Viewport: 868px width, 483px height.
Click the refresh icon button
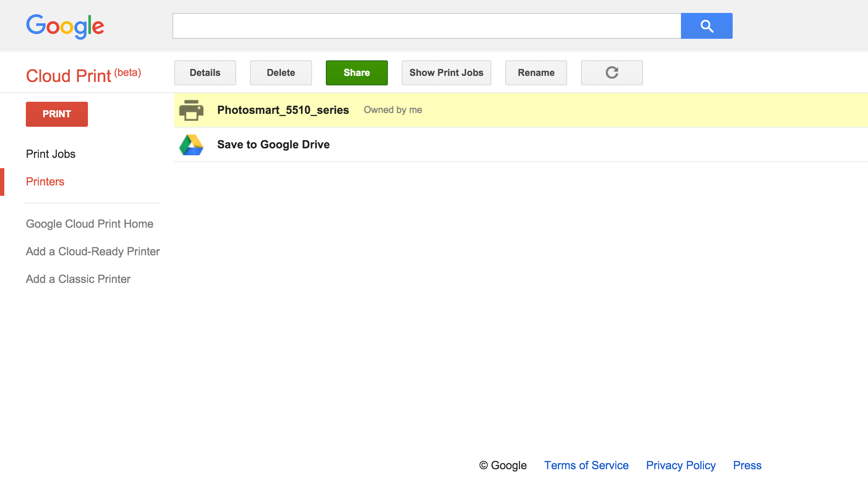pos(612,73)
